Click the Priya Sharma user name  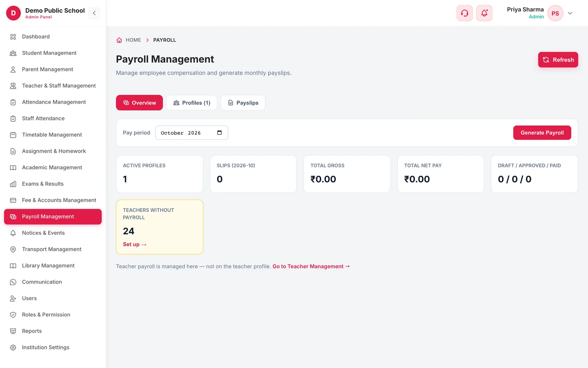525,10
